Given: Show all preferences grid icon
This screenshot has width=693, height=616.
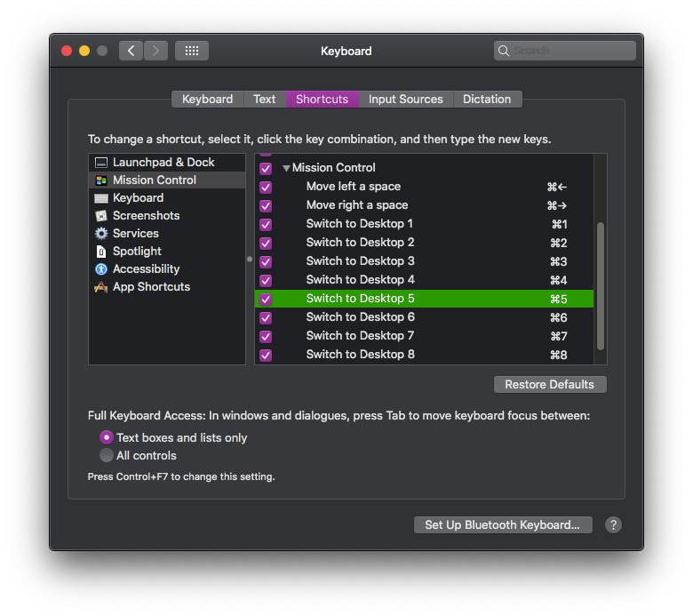Looking at the screenshot, I should coord(192,51).
